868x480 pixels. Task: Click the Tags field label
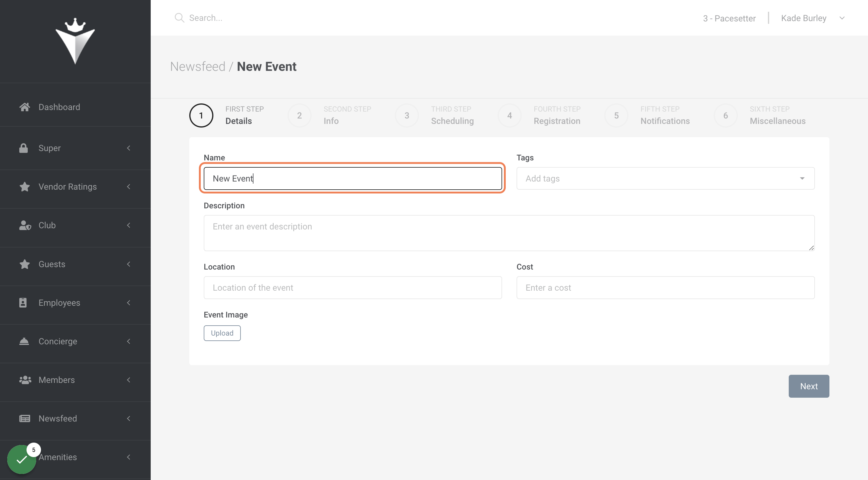(x=525, y=157)
